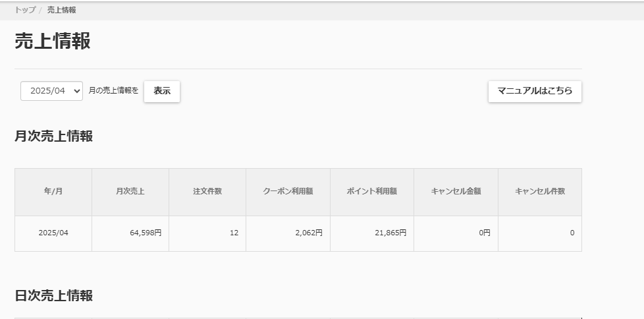Click the 月次売上情報 section heading
Image resolution: width=644 pixels, height=319 pixels.
tap(54, 136)
